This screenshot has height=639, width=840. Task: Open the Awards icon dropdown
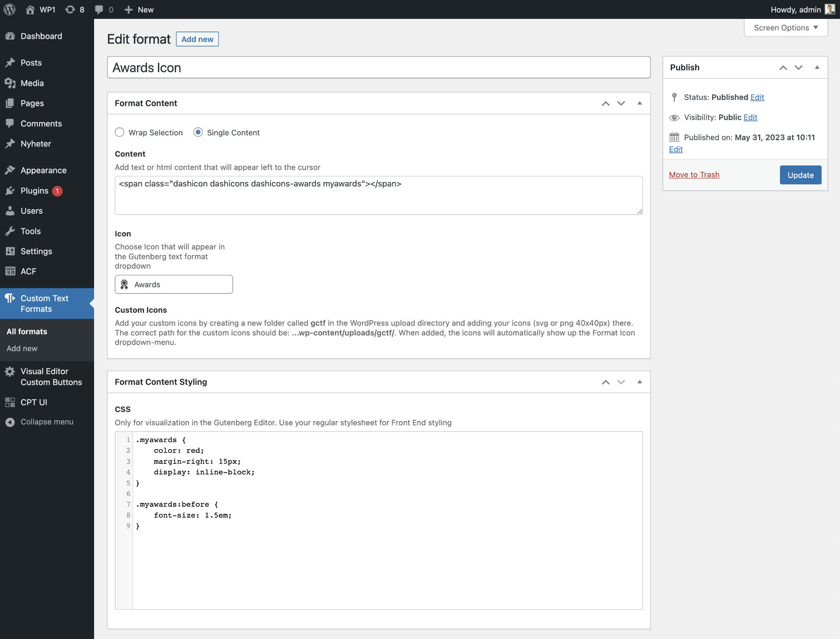pos(173,284)
